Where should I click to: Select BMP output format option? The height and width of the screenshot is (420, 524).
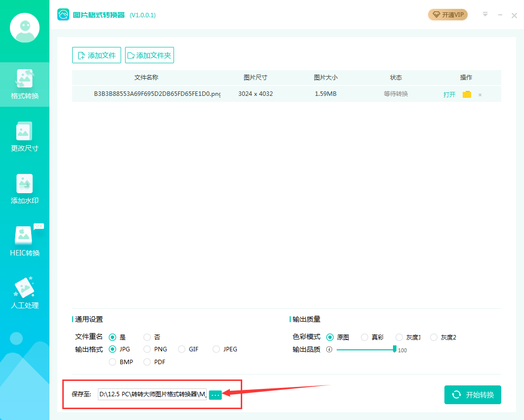pyautogui.click(x=112, y=362)
